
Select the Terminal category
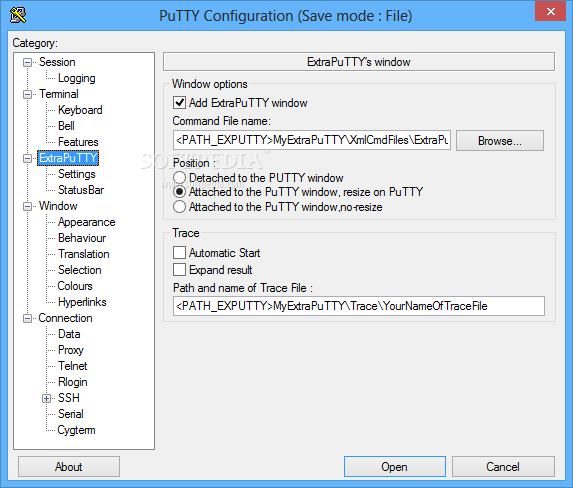58,94
